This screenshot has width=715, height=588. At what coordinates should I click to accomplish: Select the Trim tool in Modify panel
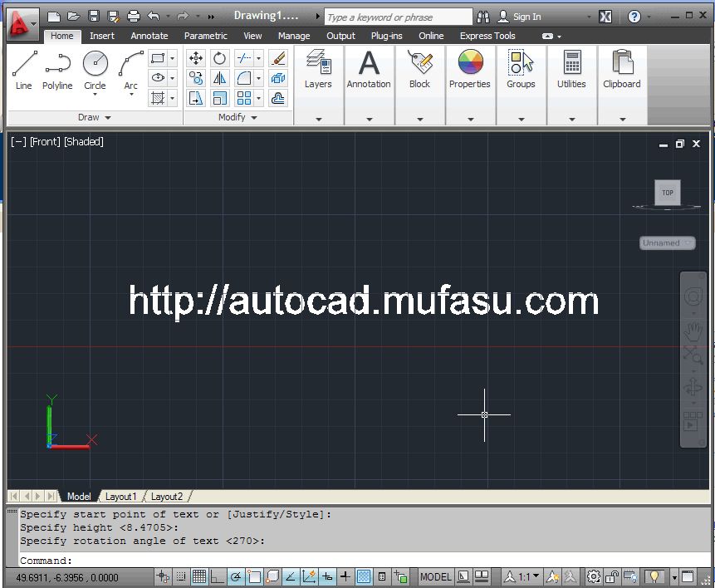point(244,58)
